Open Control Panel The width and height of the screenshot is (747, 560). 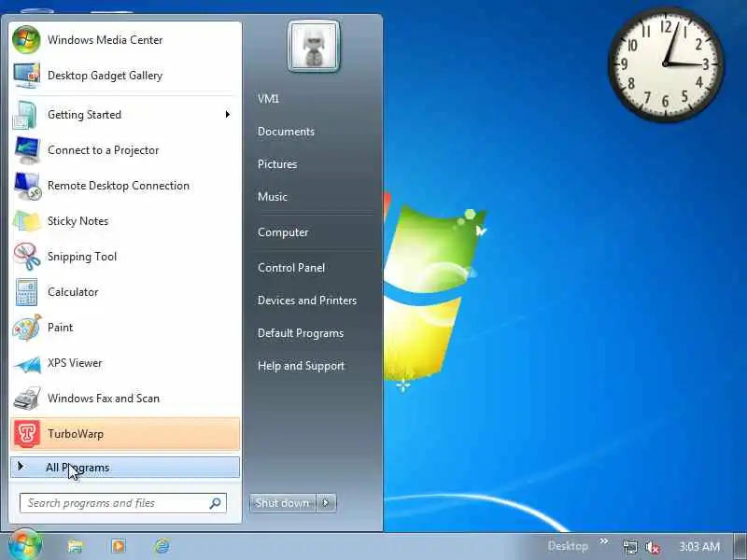(x=291, y=268)
